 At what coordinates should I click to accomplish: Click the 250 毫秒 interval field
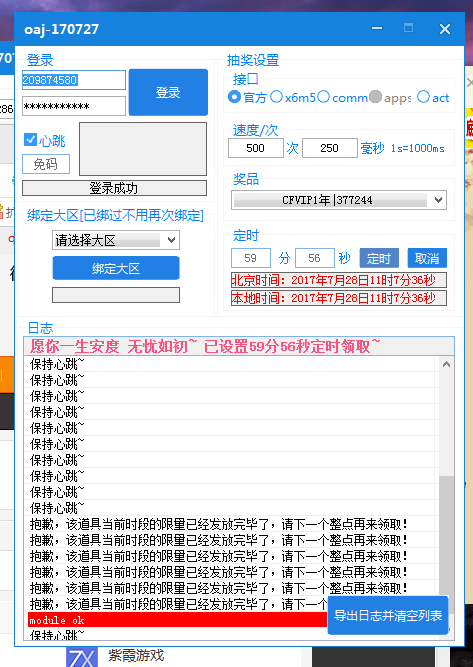[330, 148]
